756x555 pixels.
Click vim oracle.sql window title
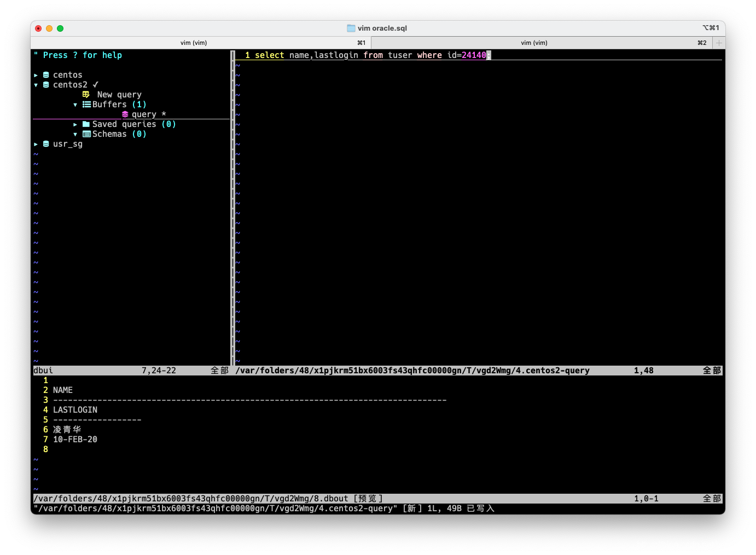coord(382,28)
